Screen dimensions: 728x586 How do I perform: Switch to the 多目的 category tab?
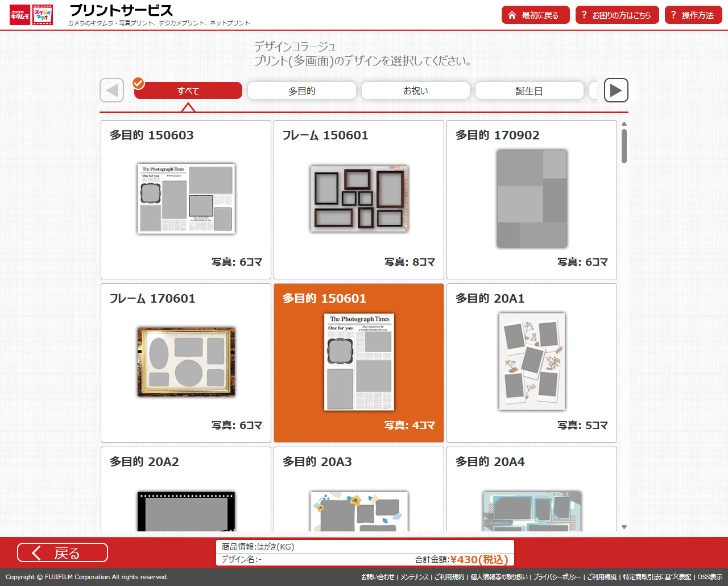[x=302, y=91]
